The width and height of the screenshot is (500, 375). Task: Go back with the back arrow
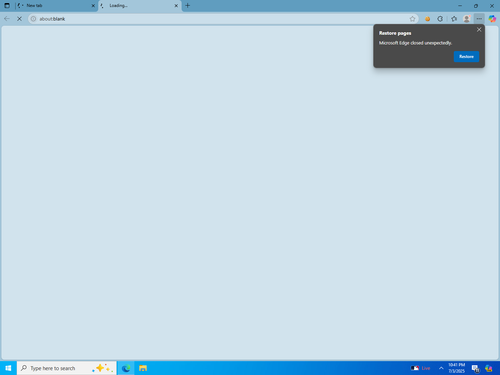point(7,19)
